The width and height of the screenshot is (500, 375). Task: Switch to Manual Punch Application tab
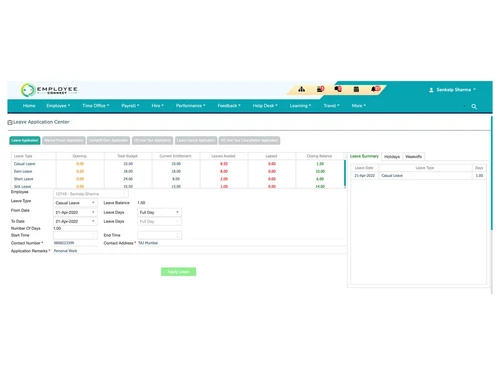pyautogui.click(x=64, y=140)
